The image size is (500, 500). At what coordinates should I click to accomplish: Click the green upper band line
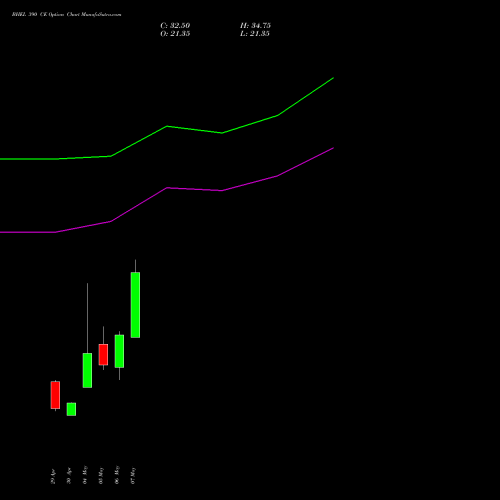coord(167,127)
